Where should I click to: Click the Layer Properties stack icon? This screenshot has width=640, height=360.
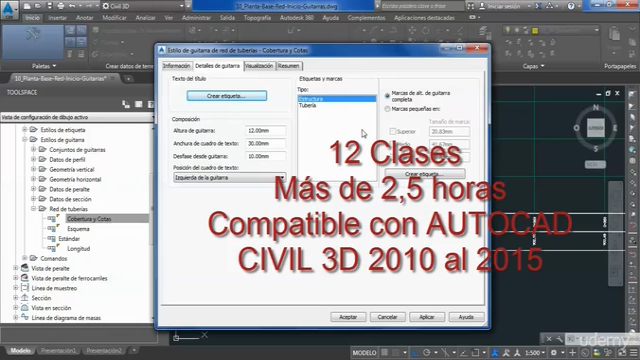click(484, 32)
